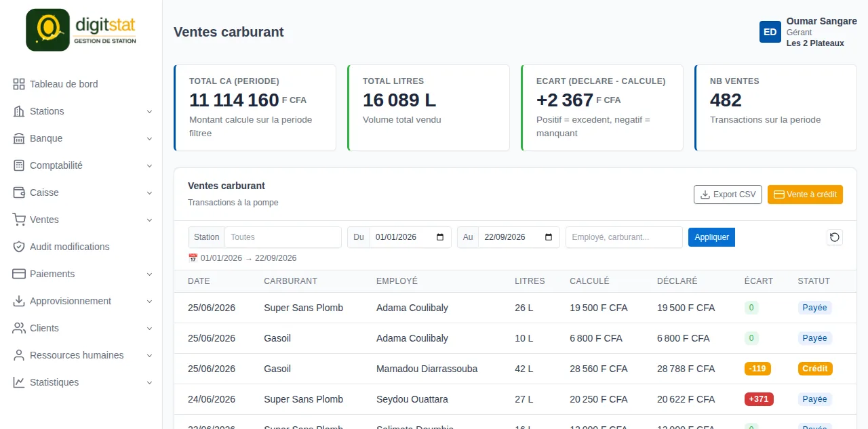Open the Ressources humaines menu
868x429 pixels.
81,355
